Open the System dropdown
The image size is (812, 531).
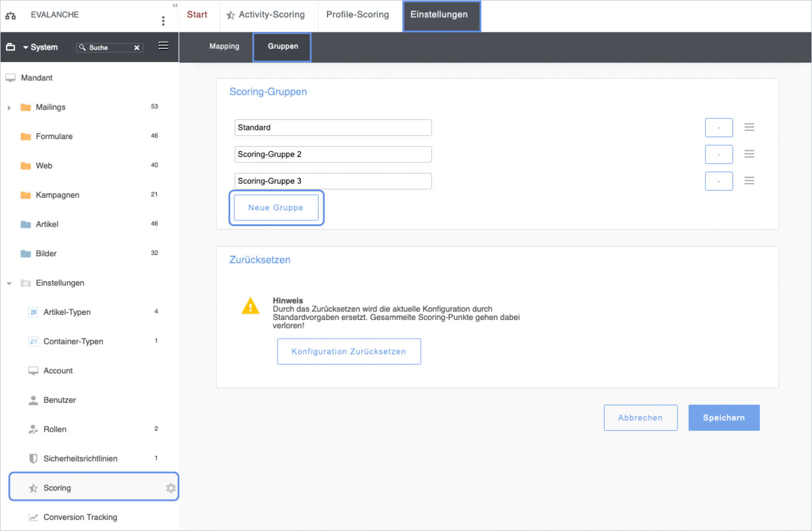coord(40,48)
